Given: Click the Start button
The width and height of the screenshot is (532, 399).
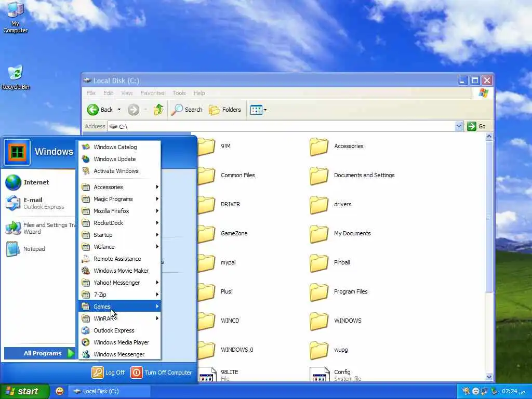Looking at the screenshot, I should tap(24, 391).
